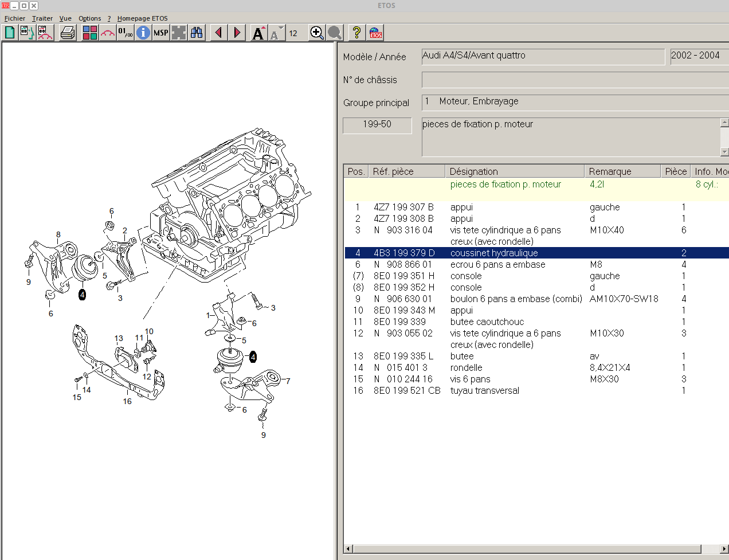The width and height of the screenshot is (729, 560).
Task: Click the MSP toolbar button
Action: [161, 33]
